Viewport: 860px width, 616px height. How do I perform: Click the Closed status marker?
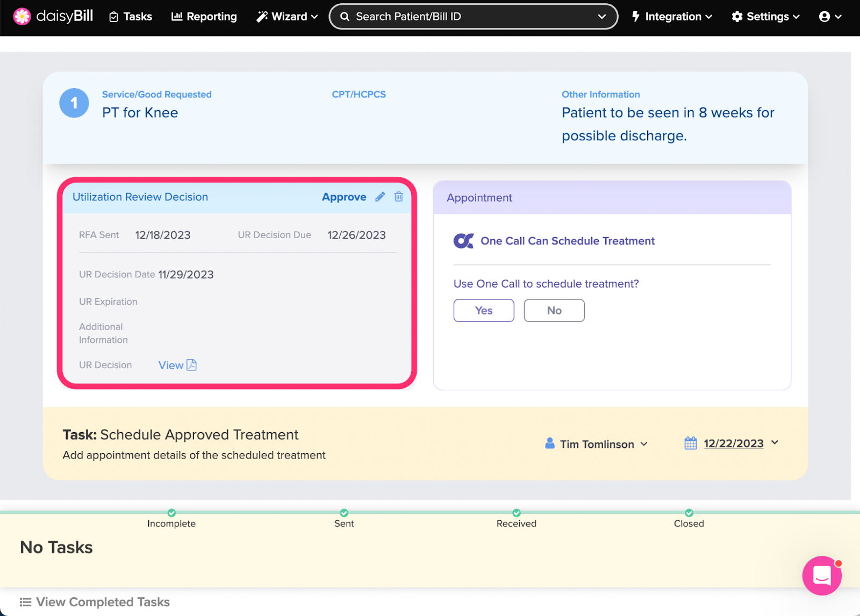pos(689,513)
